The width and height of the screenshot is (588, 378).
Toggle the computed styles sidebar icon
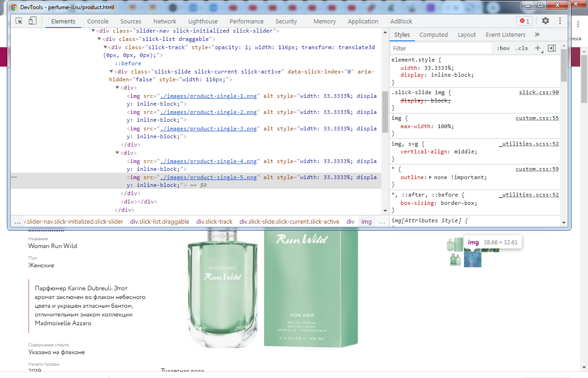point(552,48)
